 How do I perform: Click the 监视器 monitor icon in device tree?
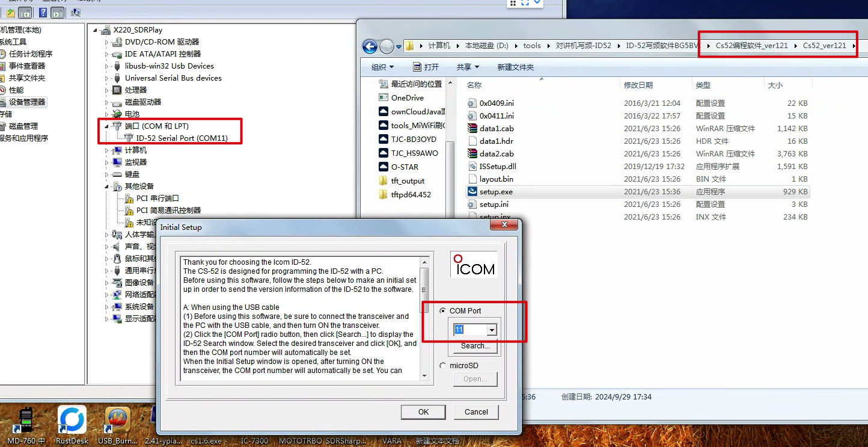tap(117, 162)
